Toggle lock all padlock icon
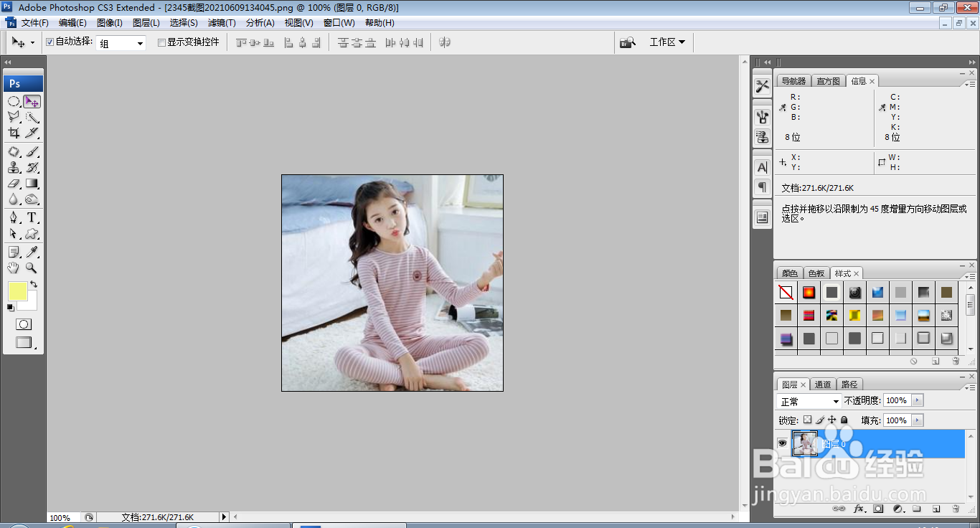980x528 pixels. pos(844,420)
